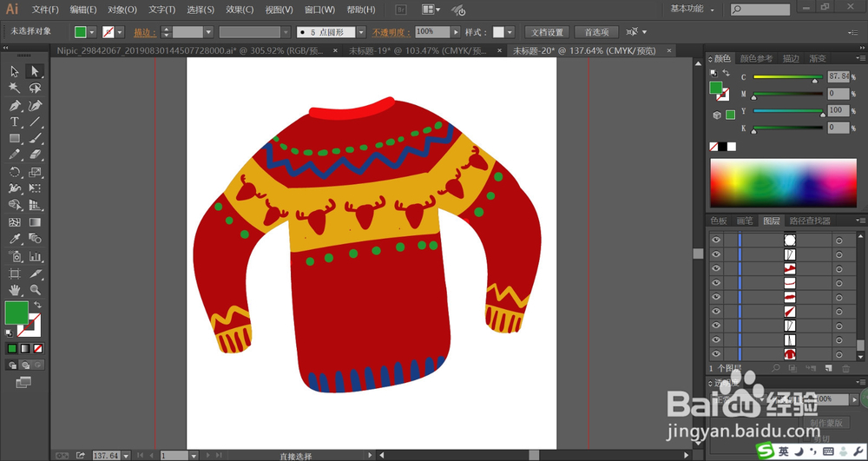868x461 pixels.
Task: Open the 效果(C) menu
Action: (x=240, y=10)
